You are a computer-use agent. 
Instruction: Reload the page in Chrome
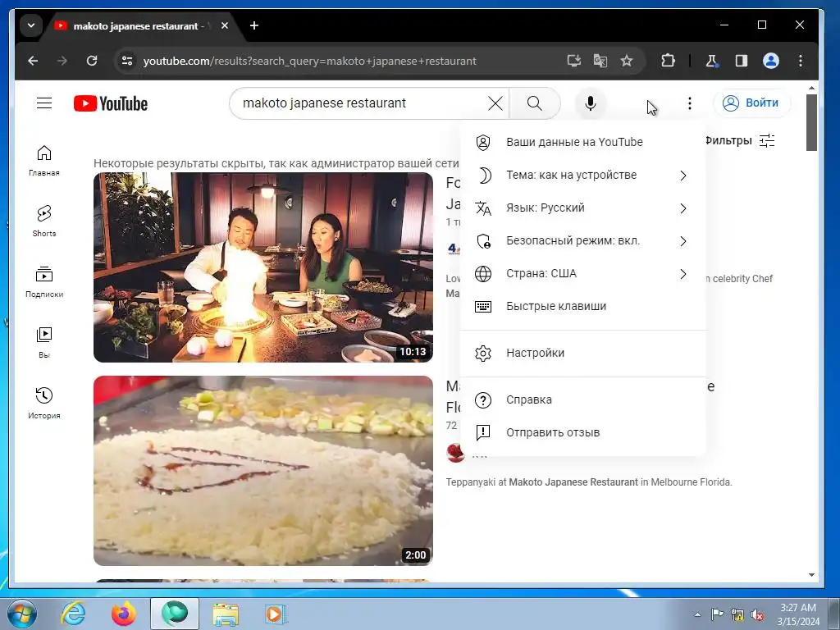coord(92,61)
